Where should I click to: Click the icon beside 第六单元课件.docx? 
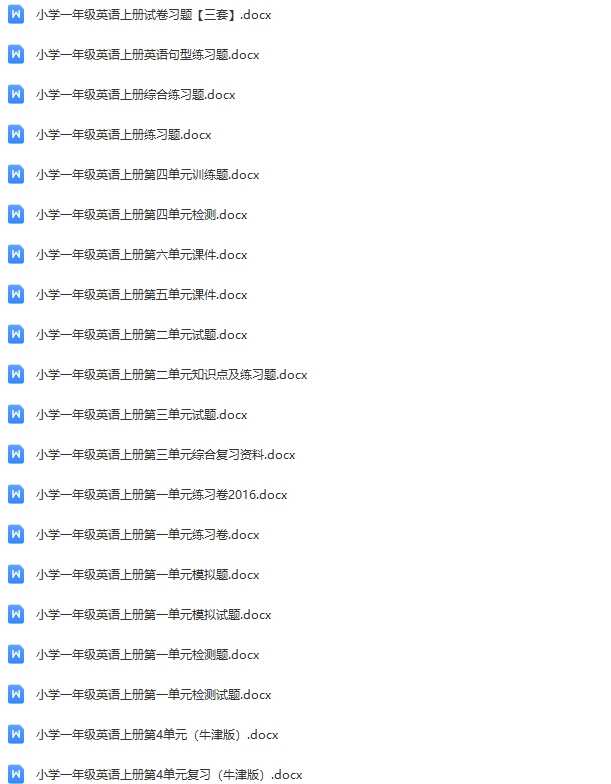click(16, 254)
